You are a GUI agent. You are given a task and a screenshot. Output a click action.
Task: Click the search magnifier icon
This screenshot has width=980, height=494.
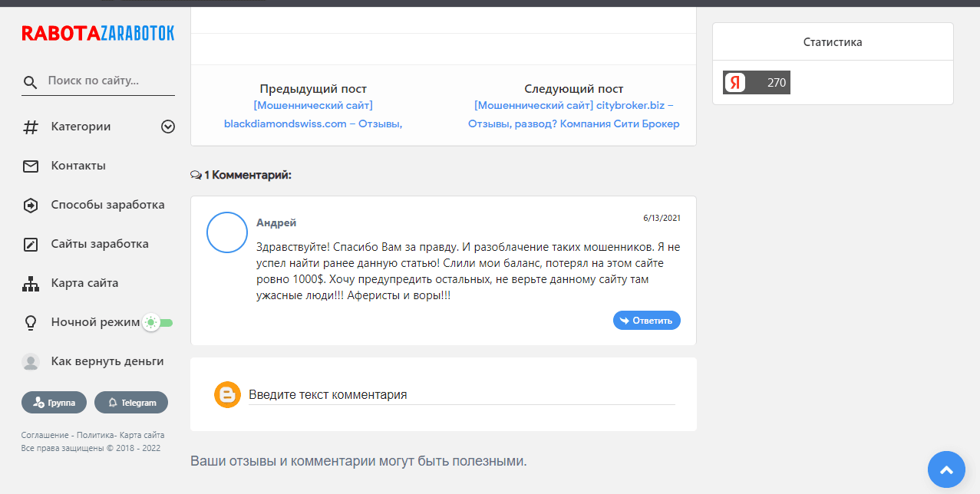(30, 82)
